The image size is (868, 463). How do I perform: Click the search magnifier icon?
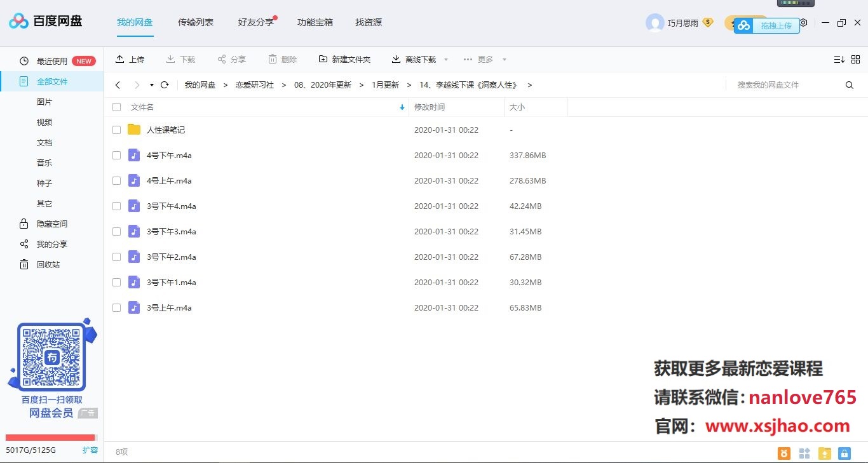[x=850, y=85]
